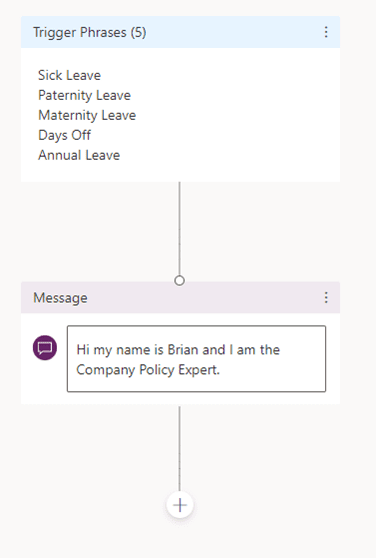
Task: Choose the Days Off trigger phrase
Action: point(64,135)
